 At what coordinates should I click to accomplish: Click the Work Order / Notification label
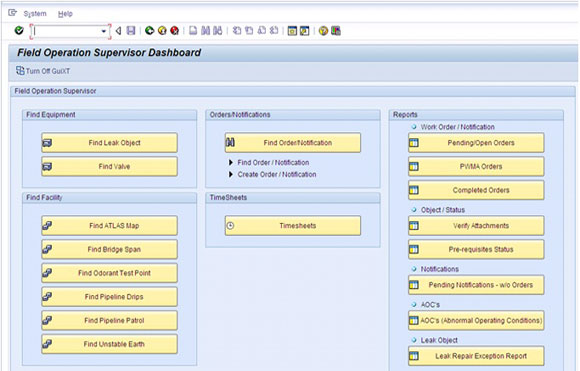tap(458, 127)
